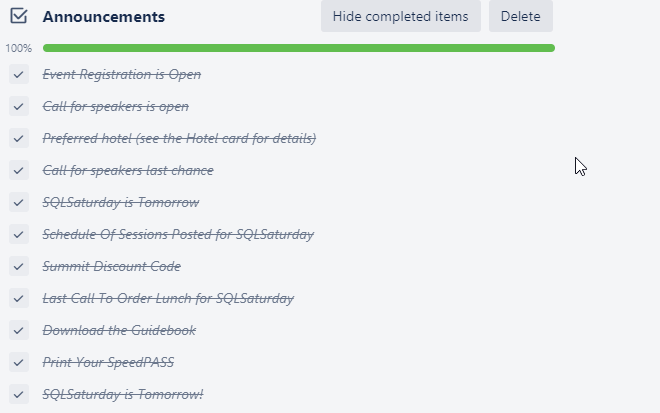Edit the Summit Discount Code item text

[111, 267]
